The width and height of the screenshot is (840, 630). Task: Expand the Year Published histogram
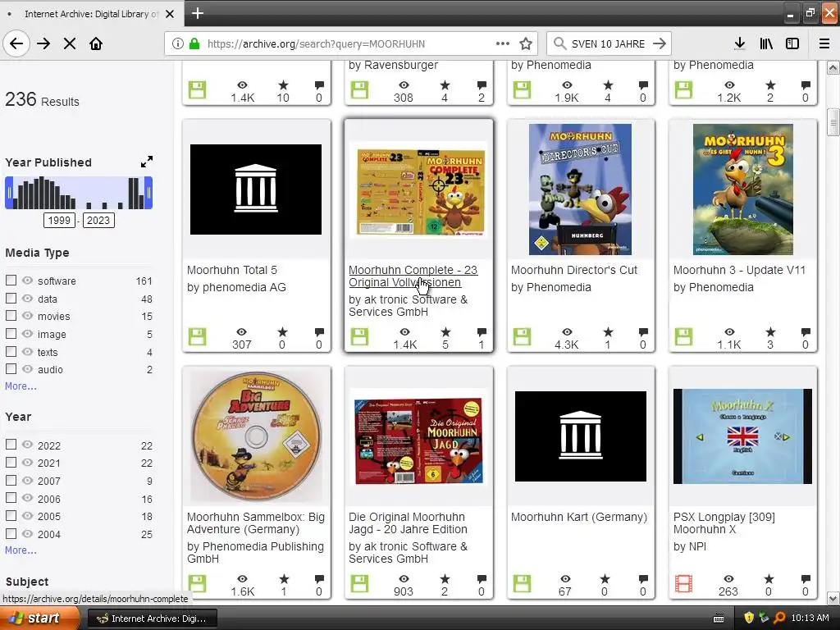point(147,162)
